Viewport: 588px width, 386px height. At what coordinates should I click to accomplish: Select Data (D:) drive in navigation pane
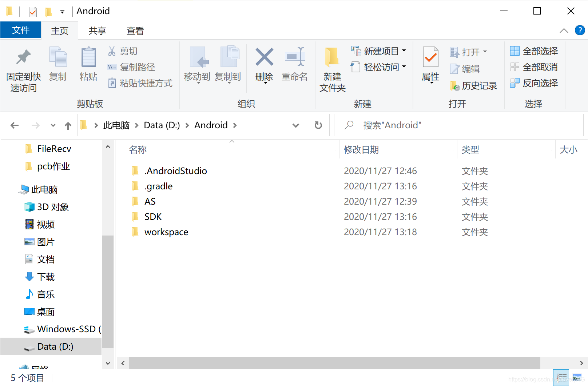(x=51, y=346)
